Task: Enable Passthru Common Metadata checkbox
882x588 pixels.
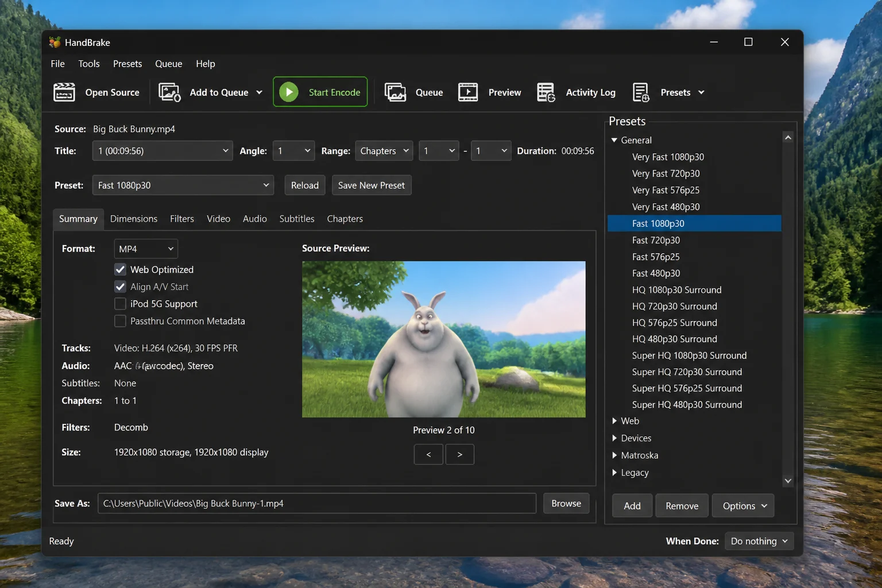Action: click(120, 321)
